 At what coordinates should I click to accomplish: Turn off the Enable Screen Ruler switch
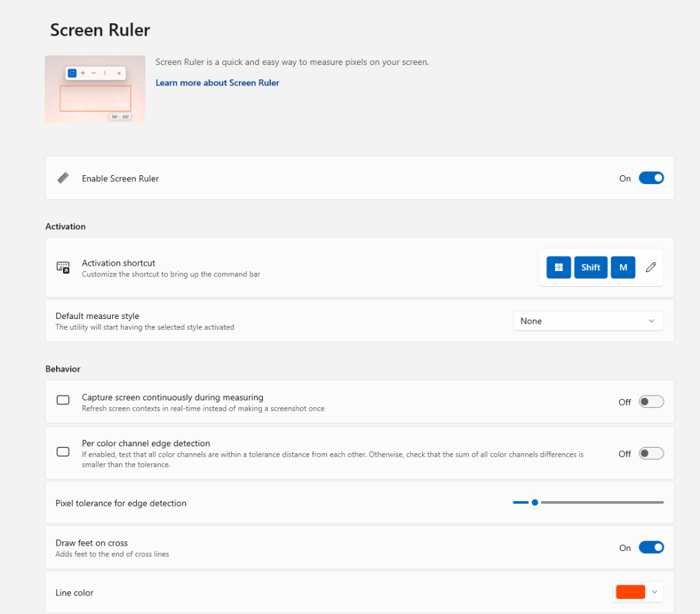coord(651,178)
